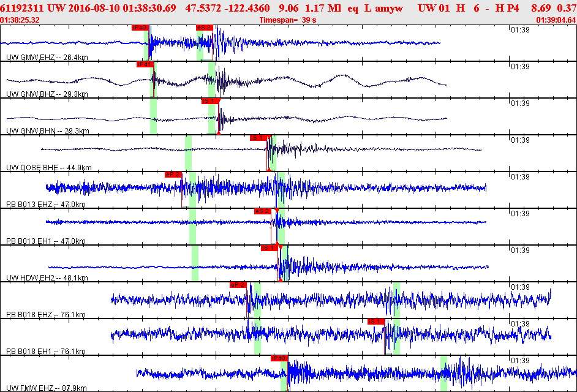Image resolution: width=577 pixels, height=392 pixels.
Task: Click green predicted S window on B018 EHZ trace
Action: tap(397, 300)
